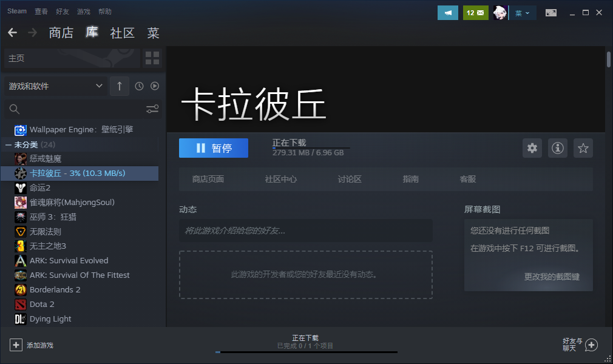
Task: Open the 指南 guides link
Action: (x=410, y=179)
